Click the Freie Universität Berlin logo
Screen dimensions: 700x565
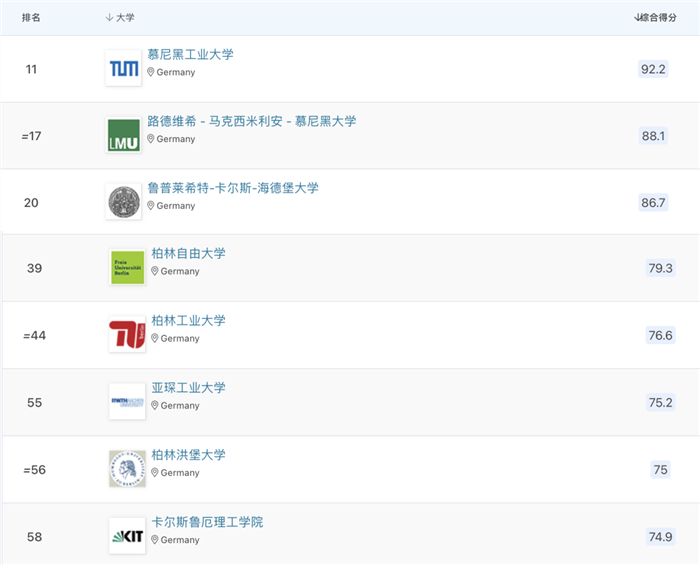click(x=127, y=267)
